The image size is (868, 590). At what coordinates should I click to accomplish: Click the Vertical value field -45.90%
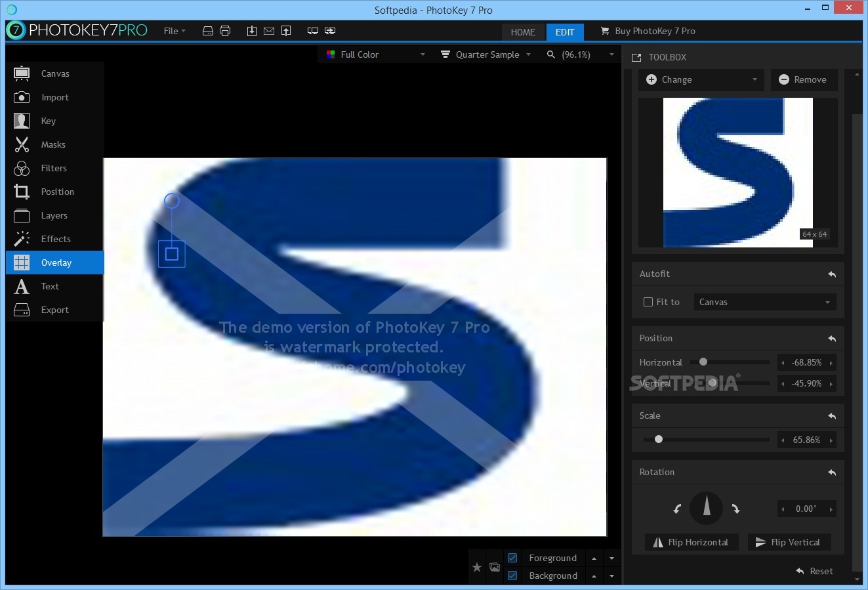tap(806, 383)
